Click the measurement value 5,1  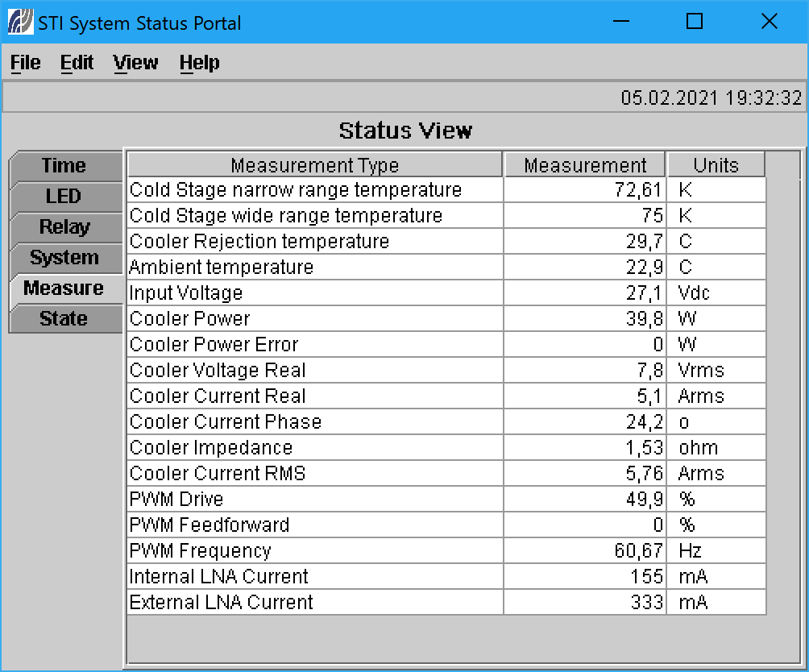click(x=649, y=396)
